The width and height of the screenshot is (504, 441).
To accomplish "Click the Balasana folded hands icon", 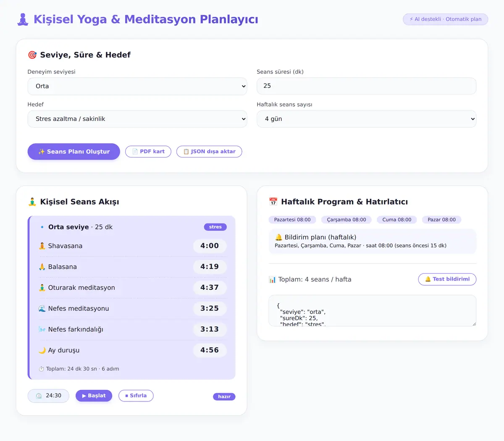I will (42, 267).
